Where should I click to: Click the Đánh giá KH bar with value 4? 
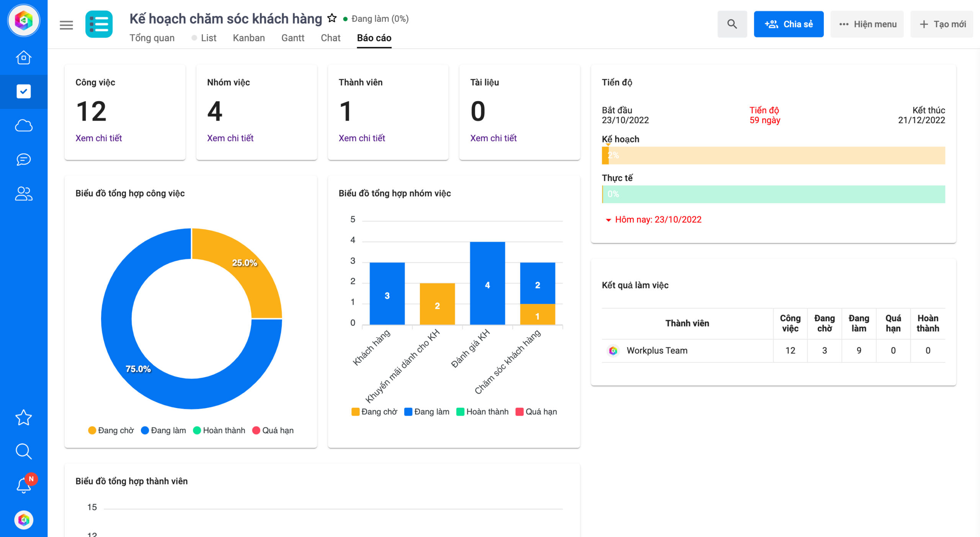[487, 283]
